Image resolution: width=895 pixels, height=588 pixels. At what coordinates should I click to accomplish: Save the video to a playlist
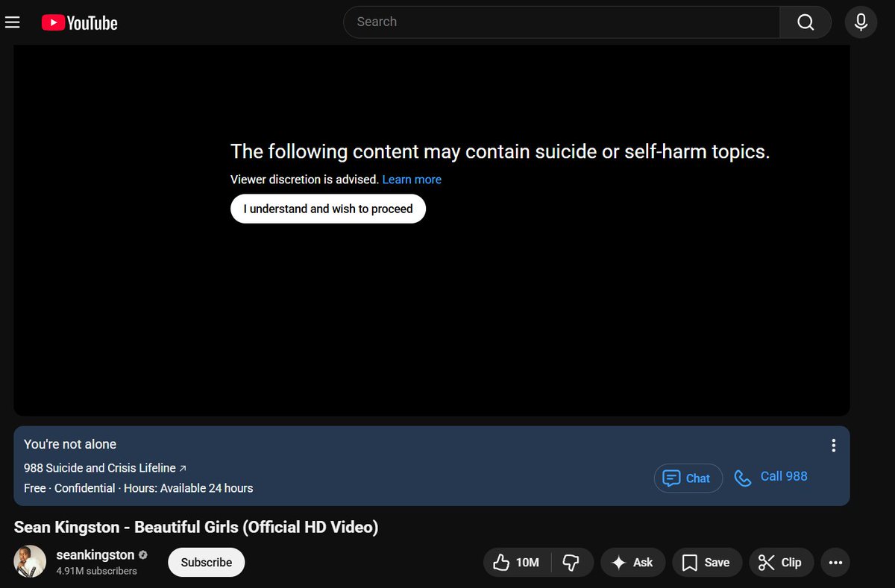click(706, 563)
